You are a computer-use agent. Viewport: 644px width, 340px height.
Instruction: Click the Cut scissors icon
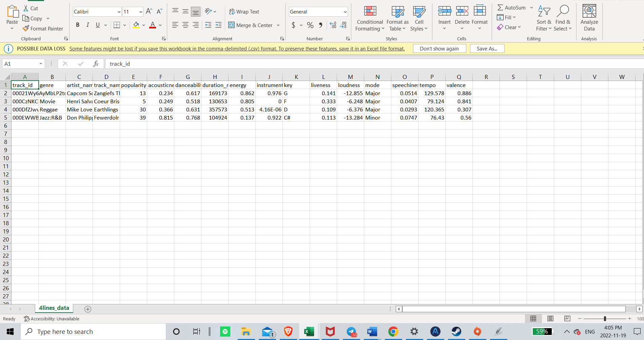pos(26,8)
